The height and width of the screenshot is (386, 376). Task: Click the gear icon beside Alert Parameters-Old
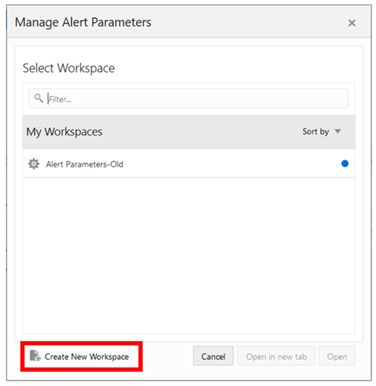pos(33,164)
